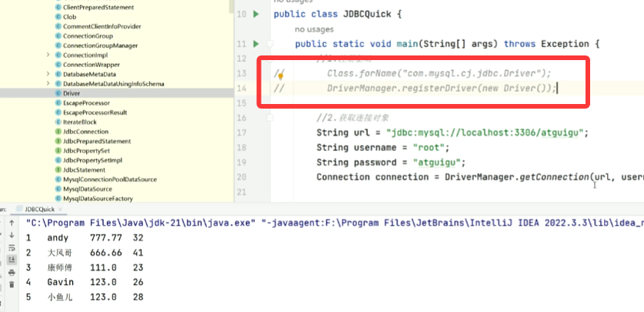This screenshot has height=312, width=644.
Task: Click the Class.forName commented line
Action: tap(439, 74)
